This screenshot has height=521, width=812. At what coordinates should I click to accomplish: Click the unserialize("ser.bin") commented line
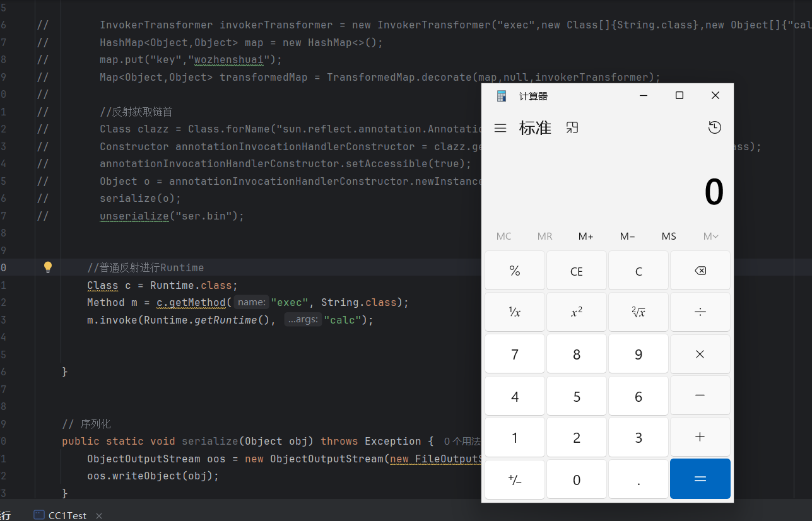pos(172,216)
